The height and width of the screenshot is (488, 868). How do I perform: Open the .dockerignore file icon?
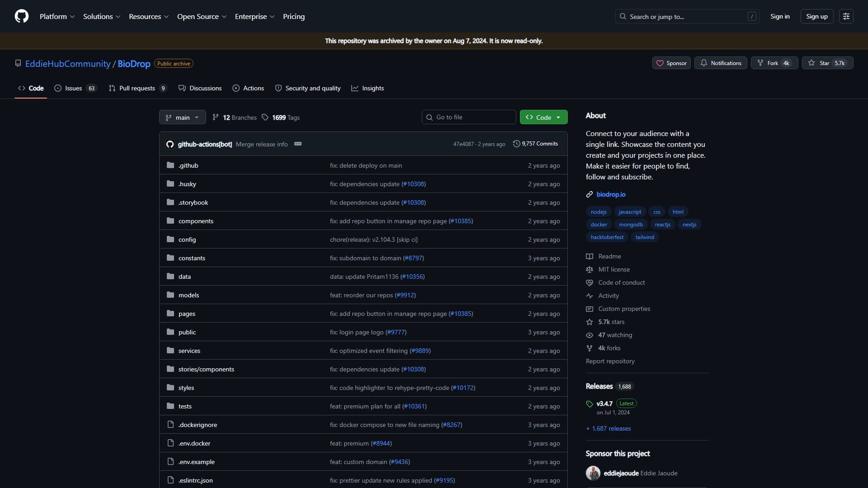170,424
